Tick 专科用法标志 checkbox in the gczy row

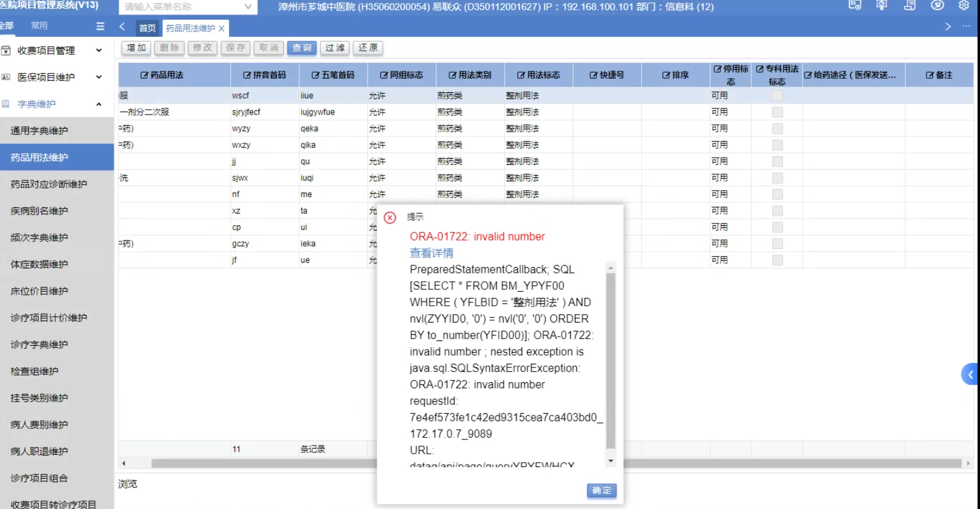[777, 244]
